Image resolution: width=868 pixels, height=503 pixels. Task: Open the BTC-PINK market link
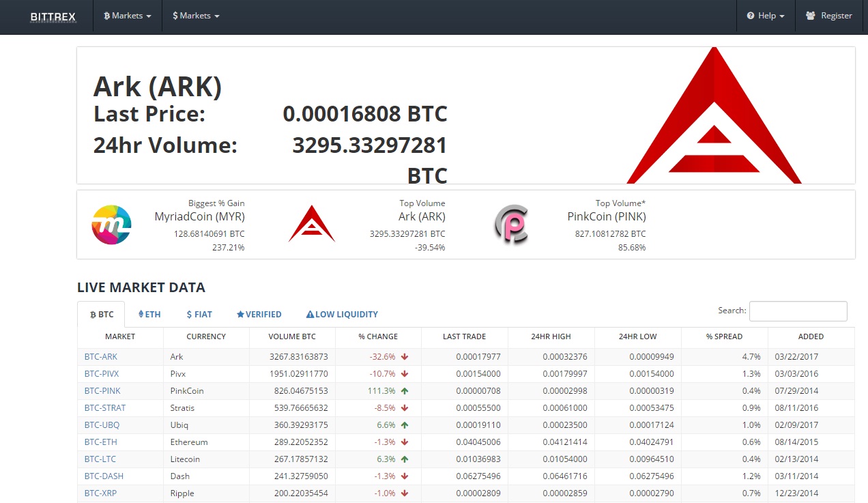(102, 391)
